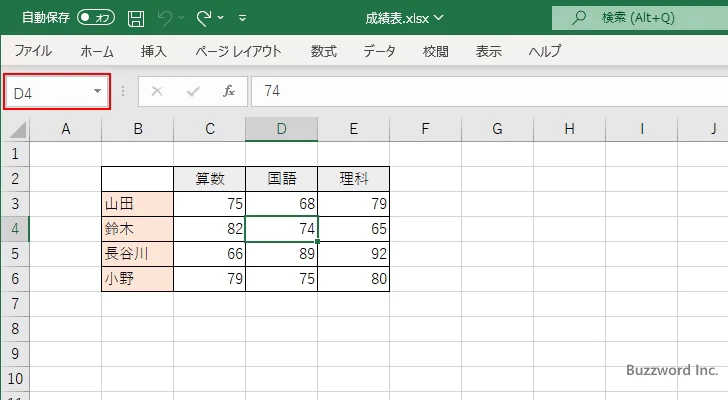Select row 3 header
This screenshot has width=728, height=400.
click(15, 204)
